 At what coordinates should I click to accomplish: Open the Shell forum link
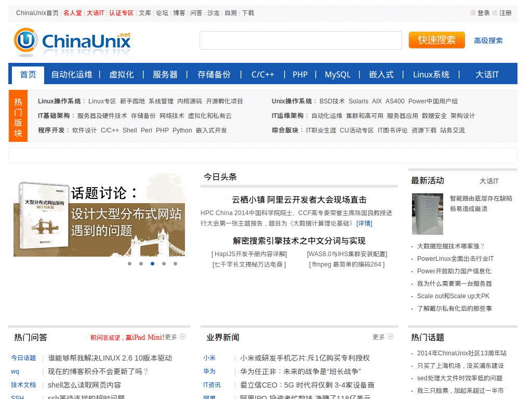[x=129, y=130]
